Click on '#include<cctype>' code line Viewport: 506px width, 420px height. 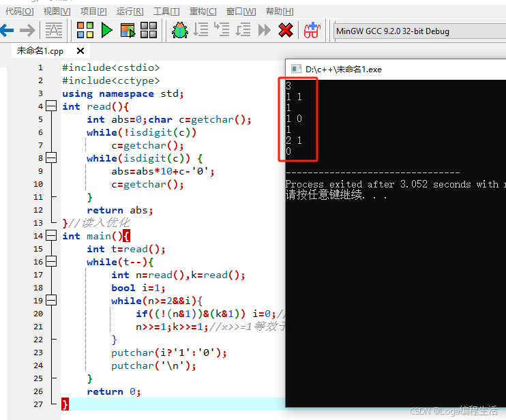tap(111, 80)
